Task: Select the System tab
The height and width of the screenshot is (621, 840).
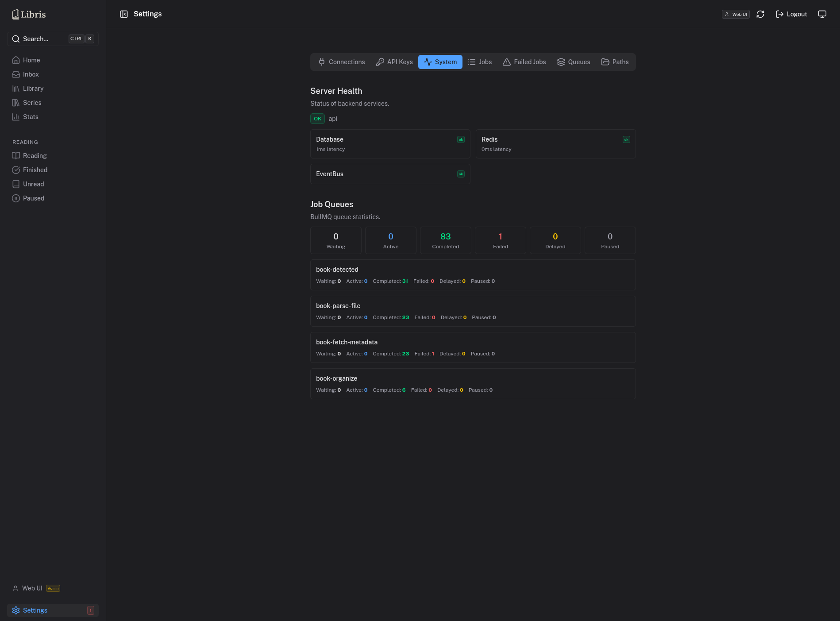Action: pos(440,62)
